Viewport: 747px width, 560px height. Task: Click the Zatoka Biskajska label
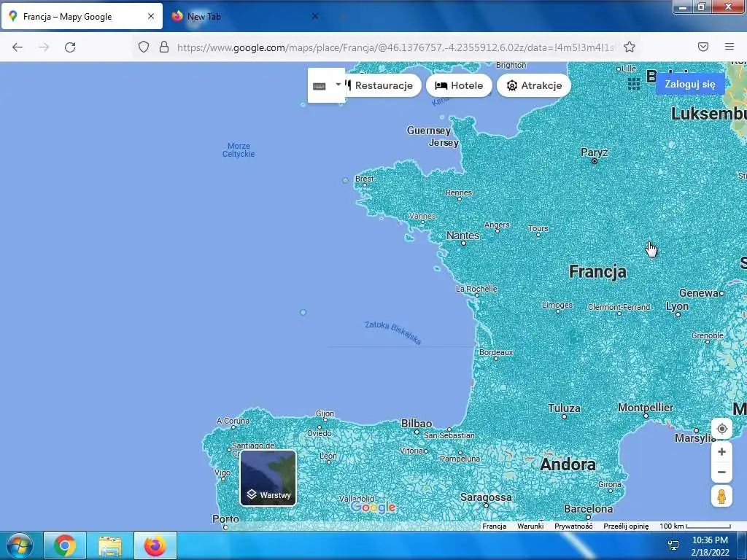coord(393,332)
